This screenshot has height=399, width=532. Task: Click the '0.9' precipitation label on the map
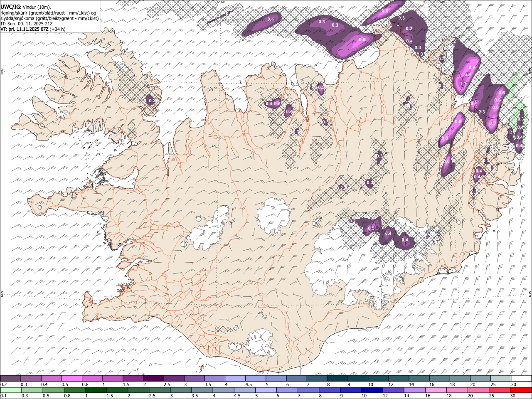[468, 75]
